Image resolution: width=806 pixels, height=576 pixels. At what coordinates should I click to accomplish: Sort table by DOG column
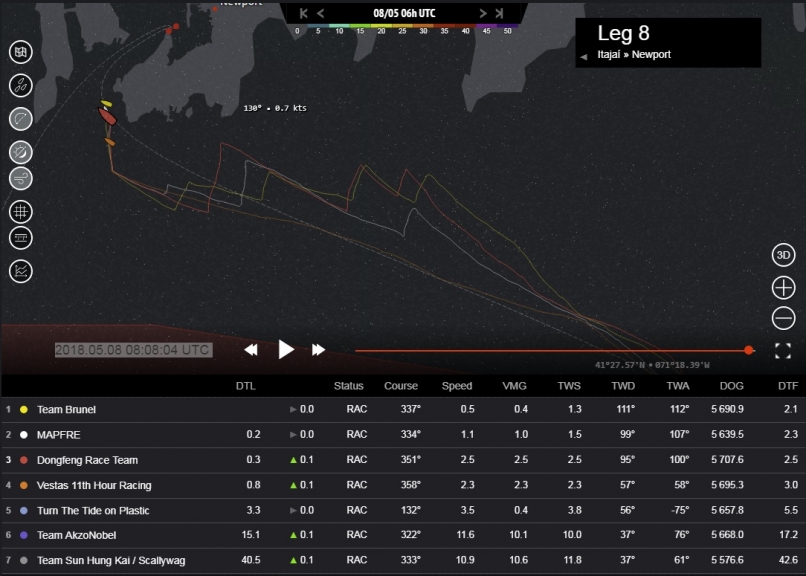point(731,386)
